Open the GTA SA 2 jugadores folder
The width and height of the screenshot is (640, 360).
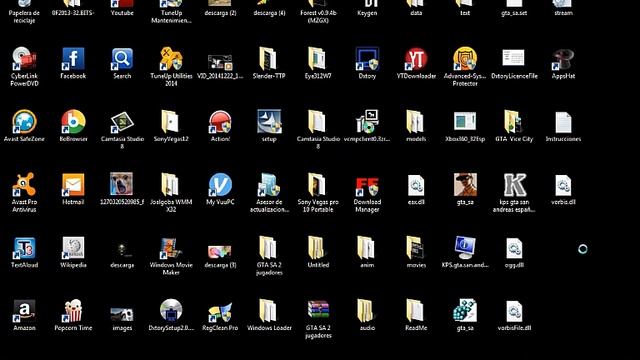268,248
